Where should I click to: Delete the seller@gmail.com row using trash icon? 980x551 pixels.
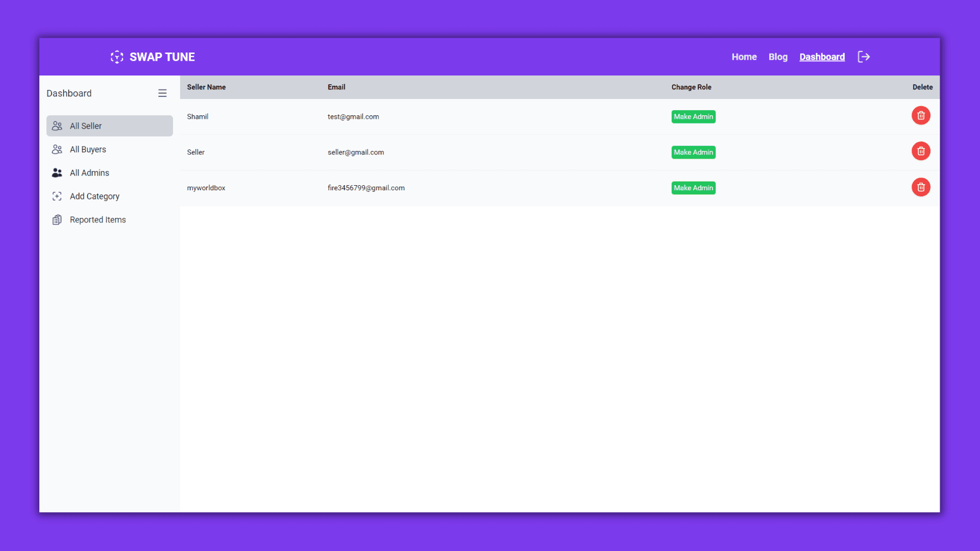coord(921,151)
